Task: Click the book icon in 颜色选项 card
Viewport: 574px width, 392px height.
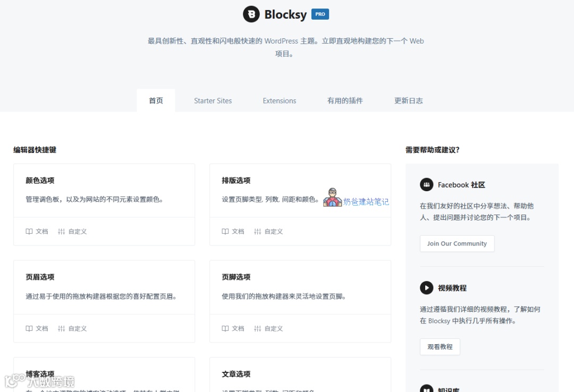Action: 29,231
